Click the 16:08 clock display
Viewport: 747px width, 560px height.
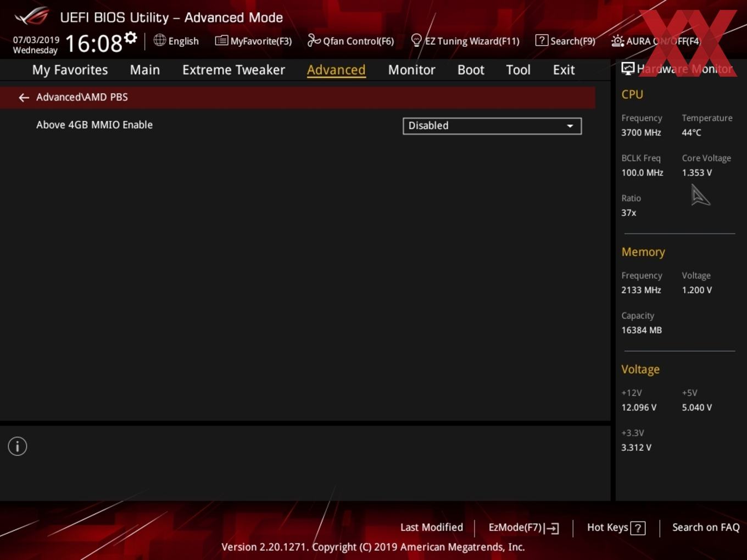click(94, 43)
